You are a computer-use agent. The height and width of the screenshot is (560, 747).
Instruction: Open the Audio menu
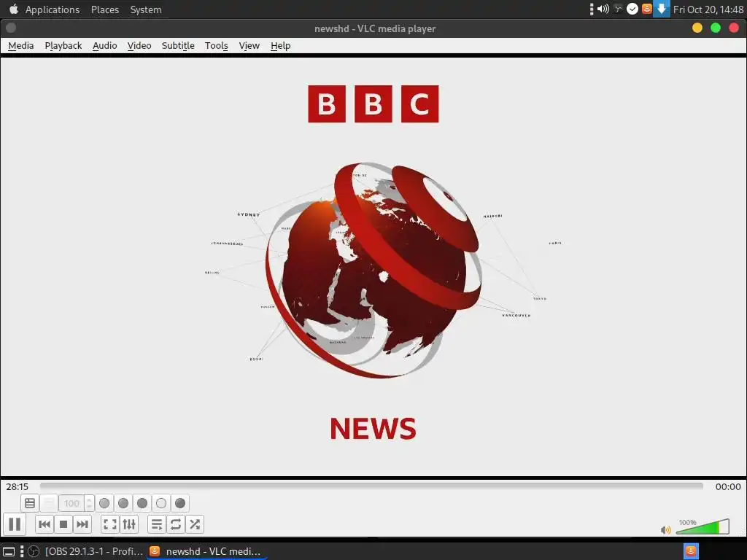point(105,45)
